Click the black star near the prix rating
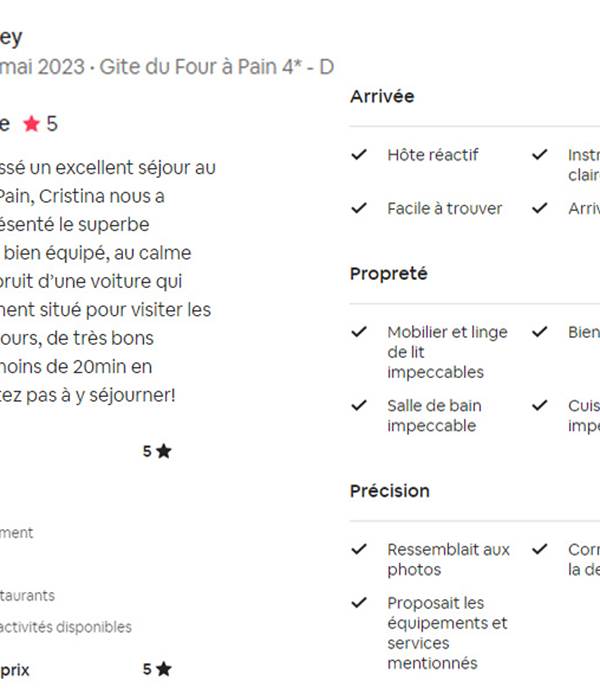 click(x=164, y=669)
